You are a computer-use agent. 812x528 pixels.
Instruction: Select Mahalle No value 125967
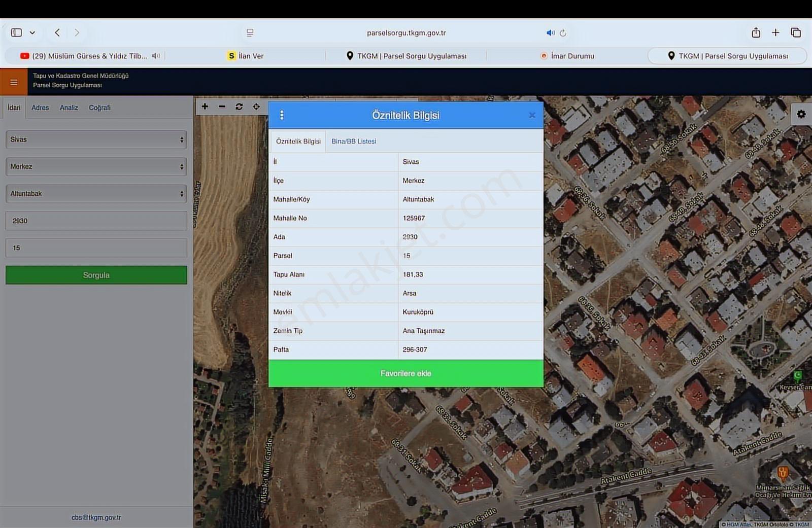414,218
